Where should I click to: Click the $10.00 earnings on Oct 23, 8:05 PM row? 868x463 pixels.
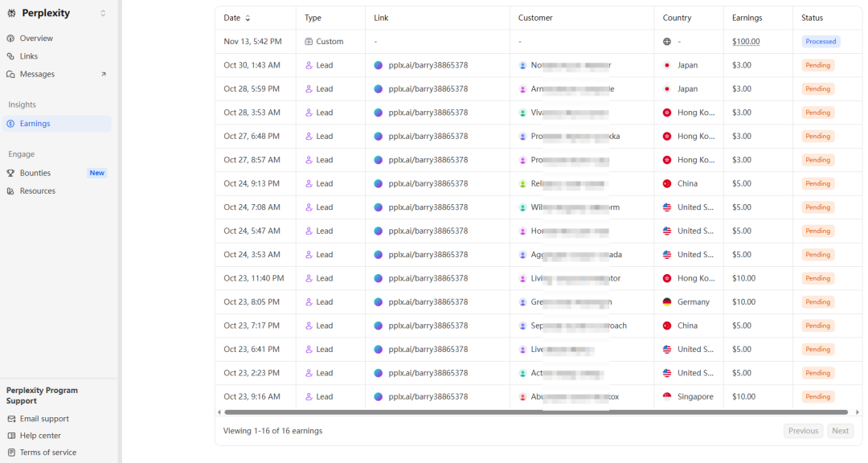pyautogui.click(x=743, y=302)
